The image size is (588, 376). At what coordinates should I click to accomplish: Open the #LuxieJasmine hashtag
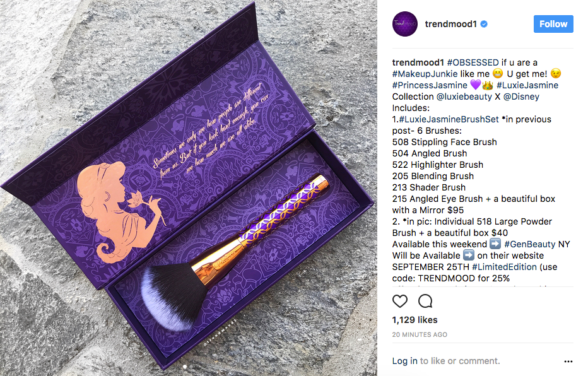pos(527,85)
